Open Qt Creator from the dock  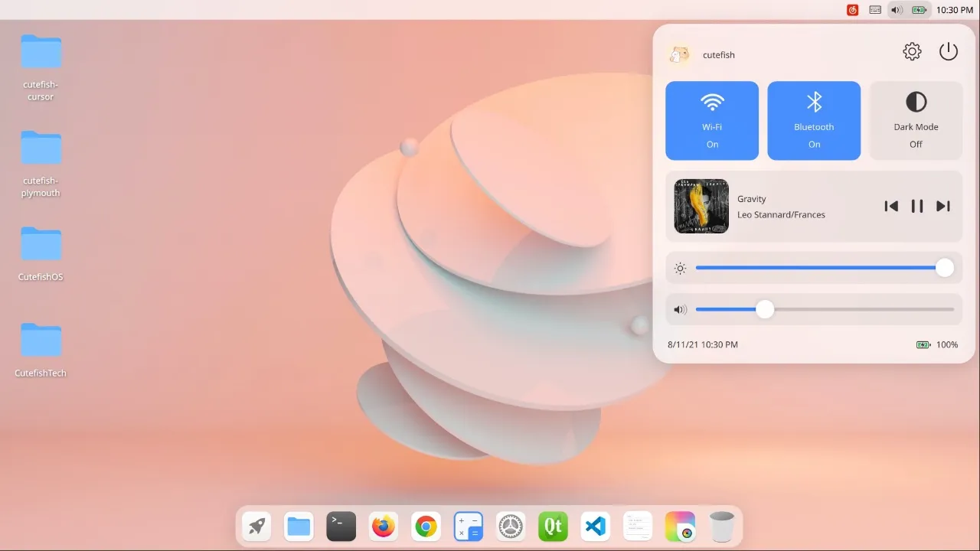point(553,526)
